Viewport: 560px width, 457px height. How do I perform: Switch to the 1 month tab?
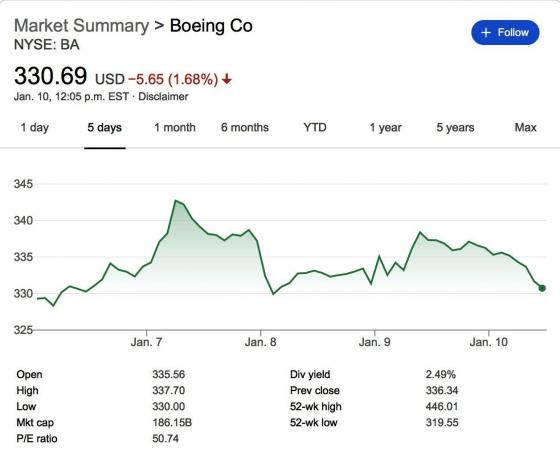(175, 127)
